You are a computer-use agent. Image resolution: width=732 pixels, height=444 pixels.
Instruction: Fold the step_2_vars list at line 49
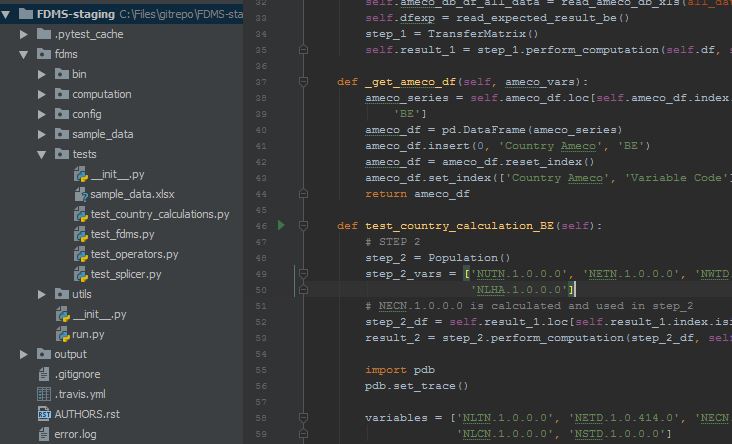pyautogui.click(x=303, y=274)
